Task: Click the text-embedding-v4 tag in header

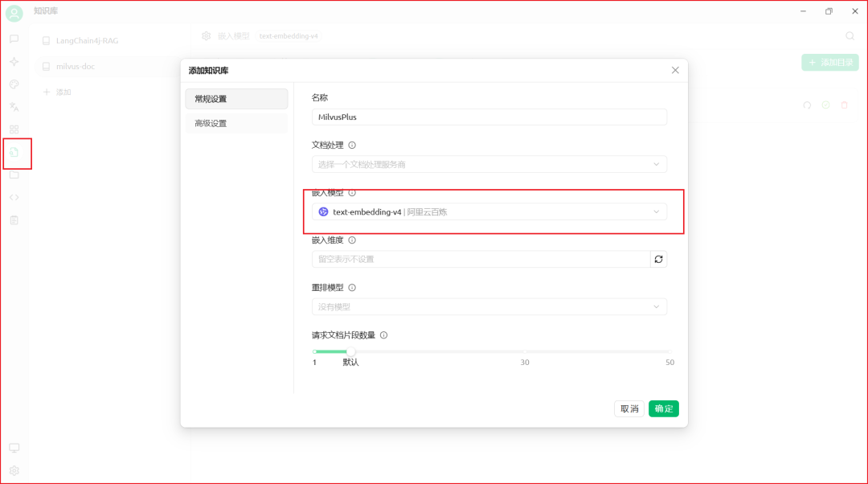Action: [x=289, y=36]
